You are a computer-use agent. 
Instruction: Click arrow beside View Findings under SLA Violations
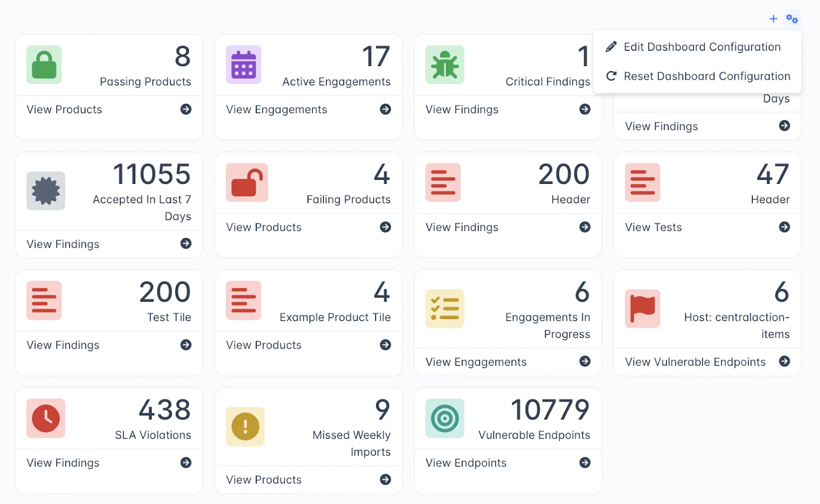(x=186, y=463)
